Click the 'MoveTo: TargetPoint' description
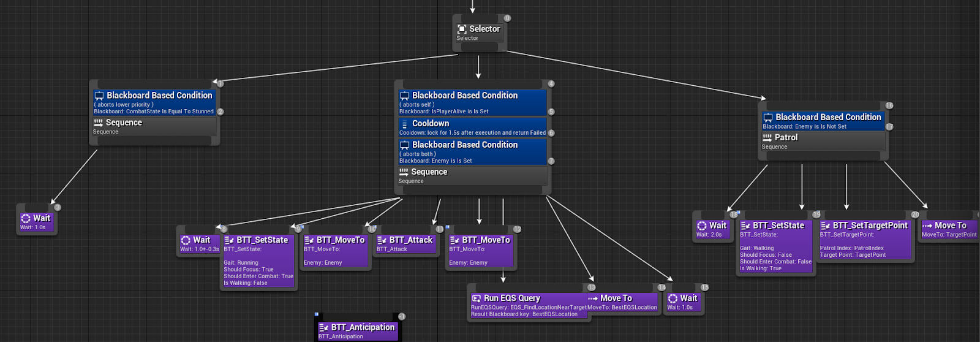 click(949, 234)
